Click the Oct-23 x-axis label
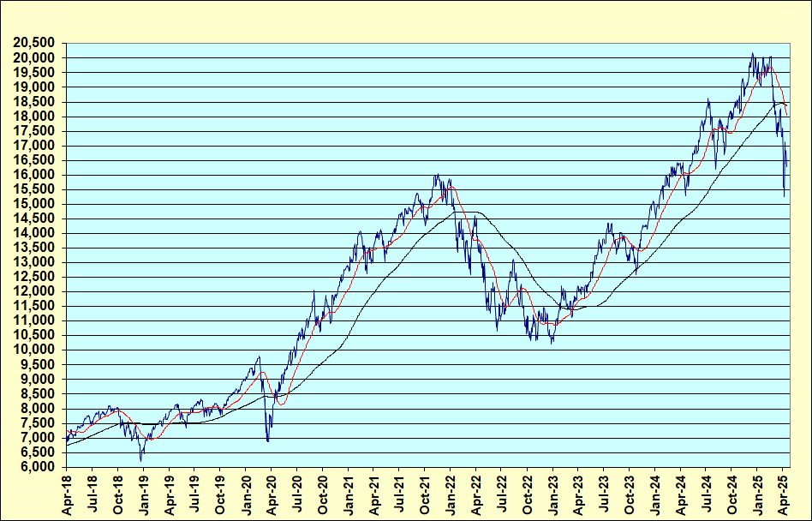812x521 pixels. [x=630, y=495]
